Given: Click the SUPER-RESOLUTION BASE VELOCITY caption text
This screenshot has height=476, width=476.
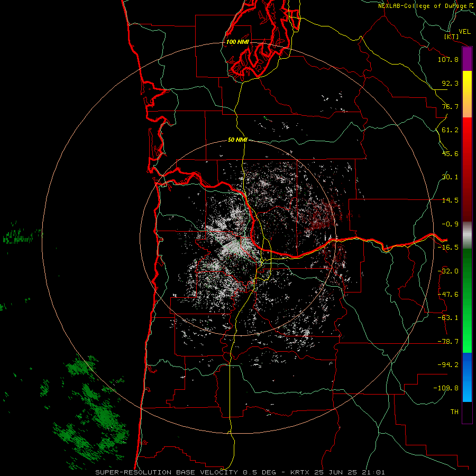Looking at the screenshot, I should [x=168, y=472].
